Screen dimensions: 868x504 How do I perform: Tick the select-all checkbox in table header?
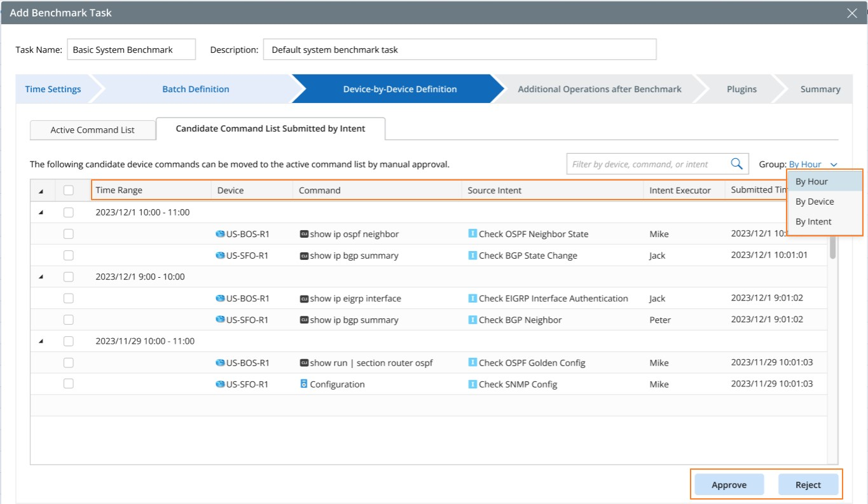point(69,190)
